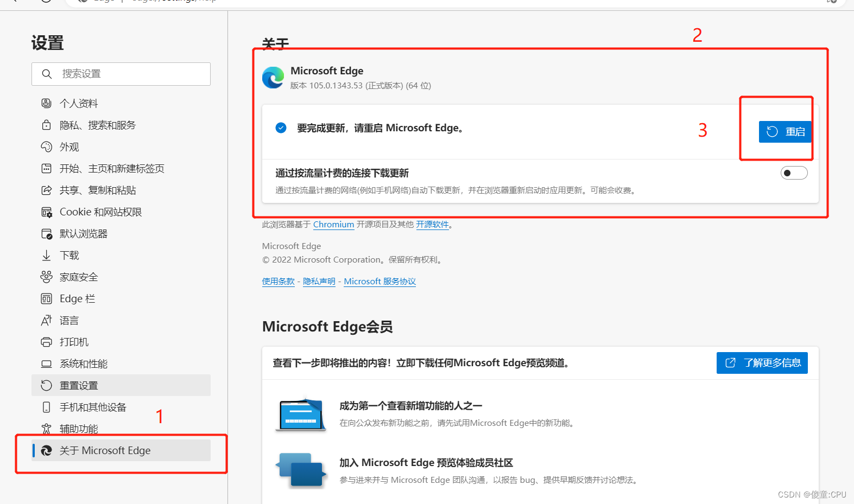The height and width of the screenshot is (504, 854).
Task: Click the 外观 appearance palette icon
Action: [x=47, y=146]
